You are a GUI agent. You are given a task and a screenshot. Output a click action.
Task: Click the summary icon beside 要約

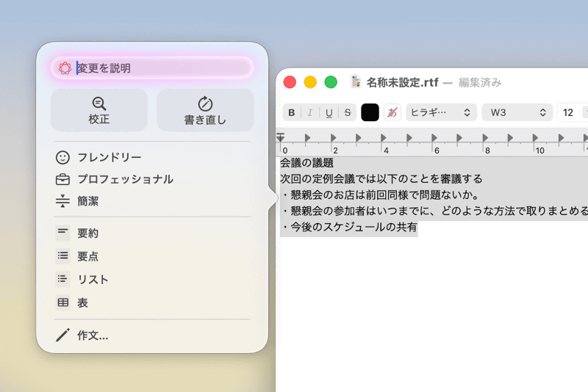[62, 233]
